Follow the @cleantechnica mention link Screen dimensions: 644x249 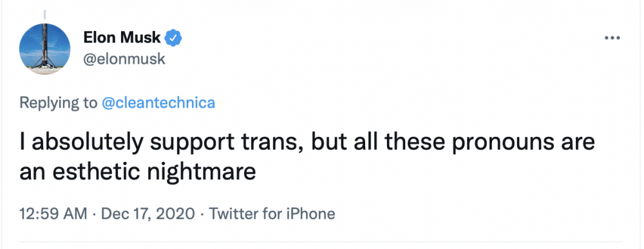point(158,103)
